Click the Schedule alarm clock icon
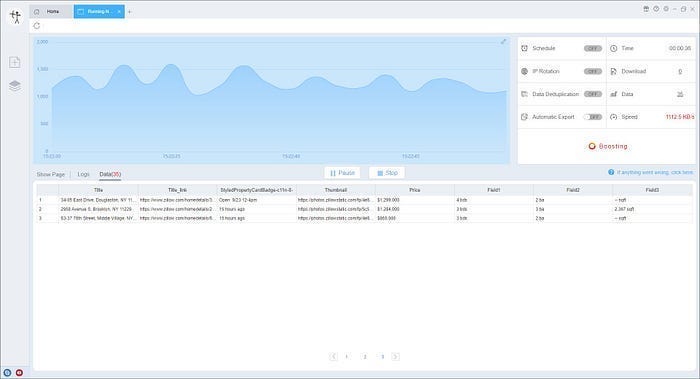Screen dimensions: 700x379 tap(525, 48)
